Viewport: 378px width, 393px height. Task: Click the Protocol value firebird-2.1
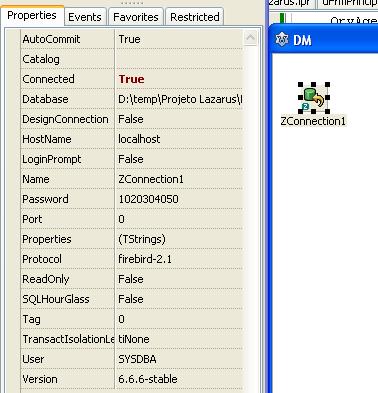tap(145, 259)
